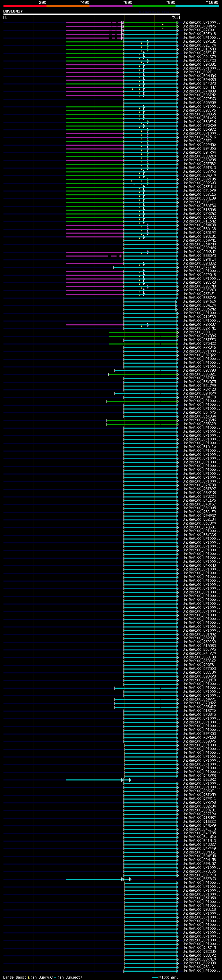Viewport: 222px width, 980px height.
Task: Open hit UniRef100_Q75HC2
Action: pos(199,344)
